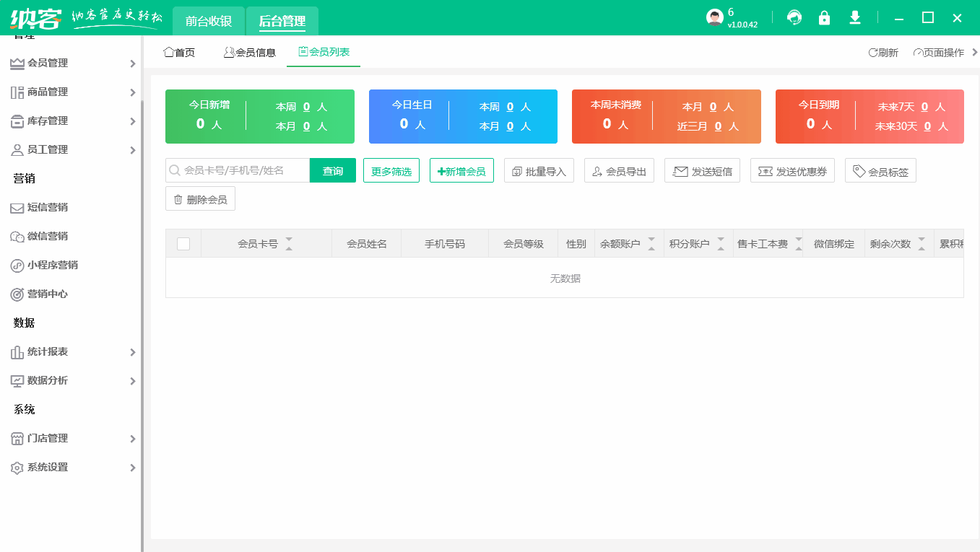Click the member search input field

pyautogui.click(x=238, y=170)
